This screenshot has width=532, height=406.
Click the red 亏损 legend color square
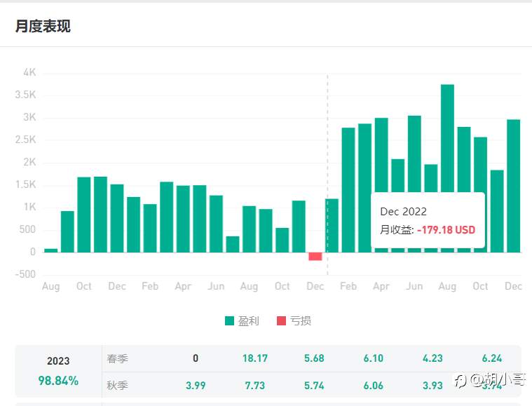tap(281, 320)
